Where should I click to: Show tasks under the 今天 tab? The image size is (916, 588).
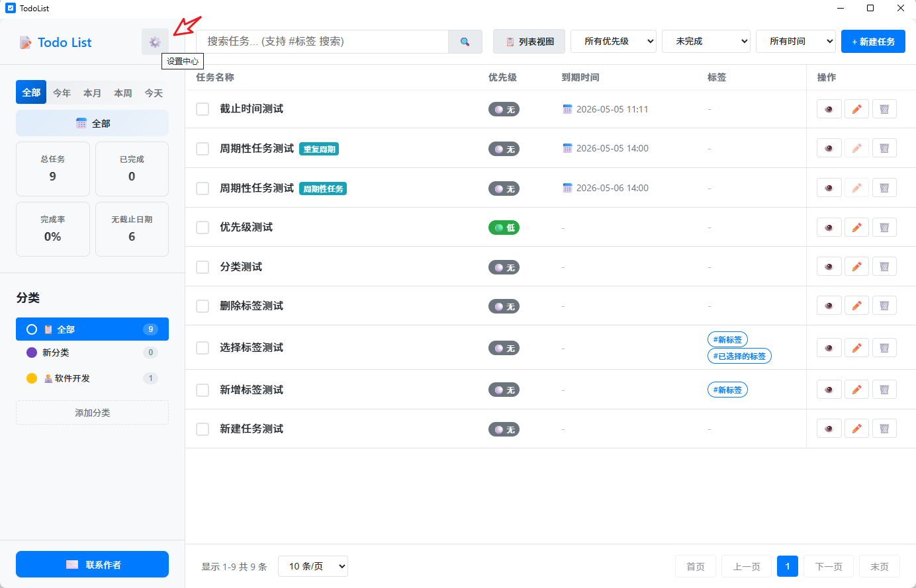[x=154, y=93]
